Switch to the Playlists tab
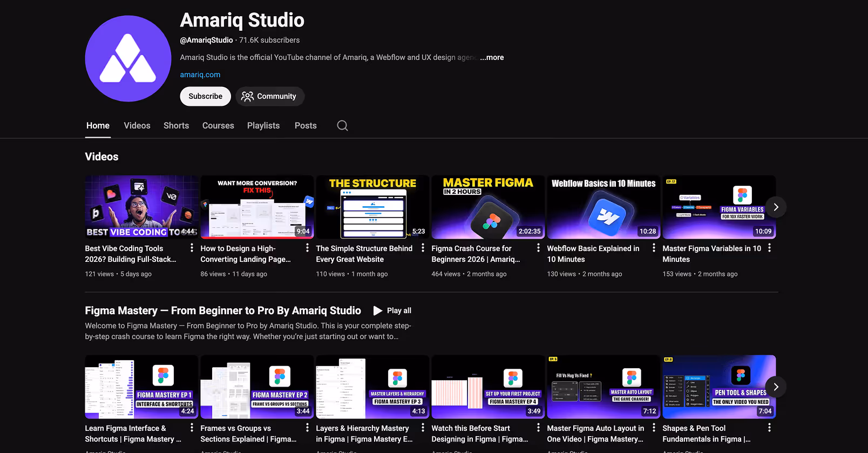This screenshot has width=868, height=453. click(x=263, y=125)
